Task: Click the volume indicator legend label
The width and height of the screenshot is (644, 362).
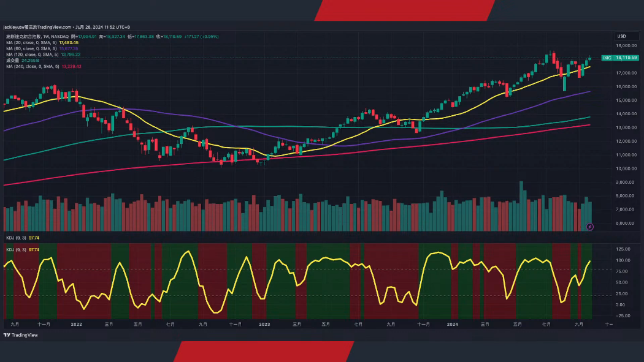Action: [12, 61]
